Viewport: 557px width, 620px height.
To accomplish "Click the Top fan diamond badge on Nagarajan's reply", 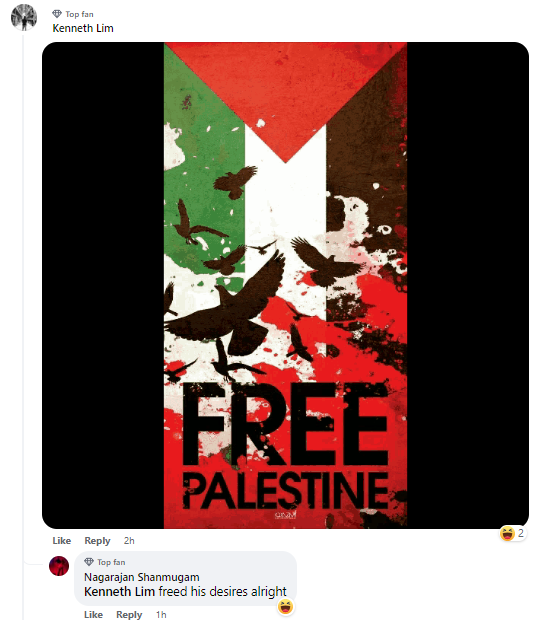I will pos(89,562).
